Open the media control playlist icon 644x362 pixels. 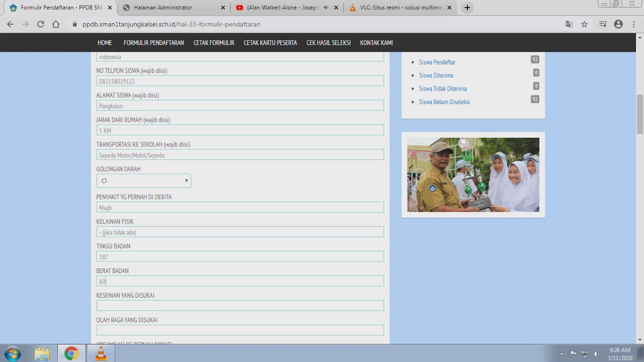603,24
